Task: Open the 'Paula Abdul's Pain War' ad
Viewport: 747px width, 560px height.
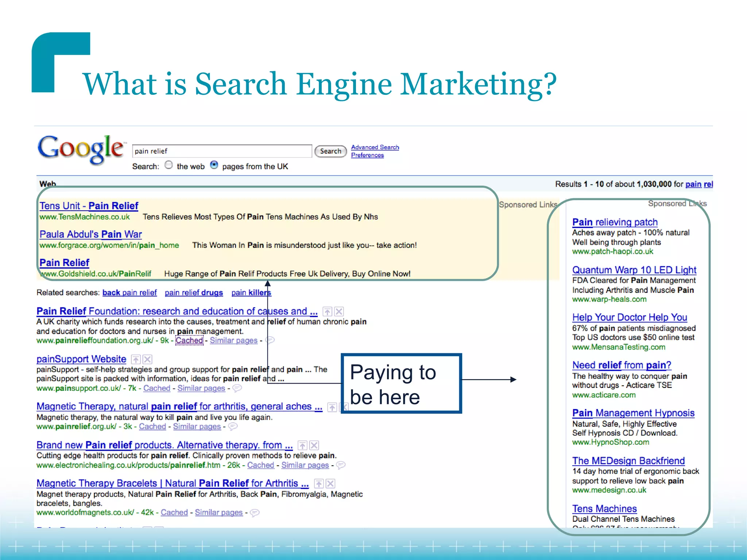Action: [90, 234]
